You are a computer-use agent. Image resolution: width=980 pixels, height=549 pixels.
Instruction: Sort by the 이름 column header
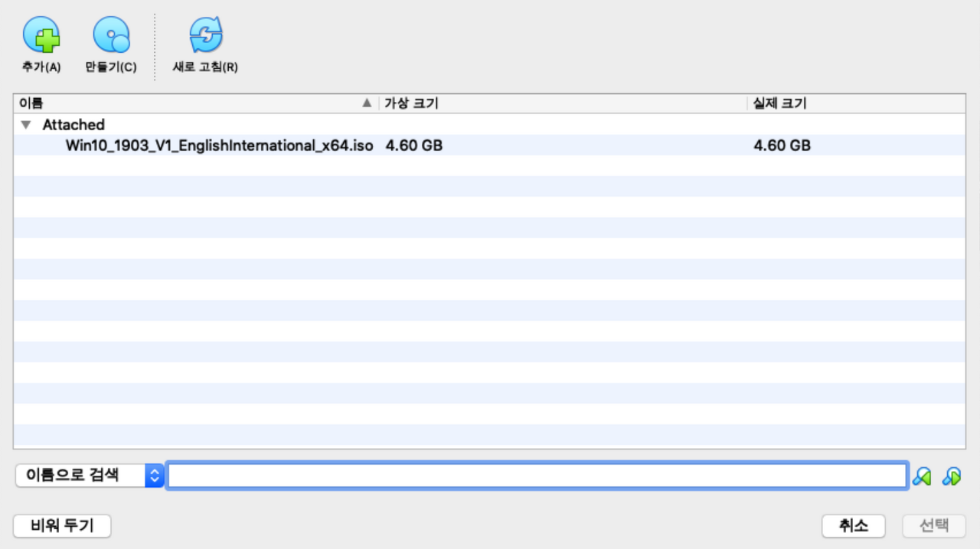pyautogui.click(x=196, y=103)
